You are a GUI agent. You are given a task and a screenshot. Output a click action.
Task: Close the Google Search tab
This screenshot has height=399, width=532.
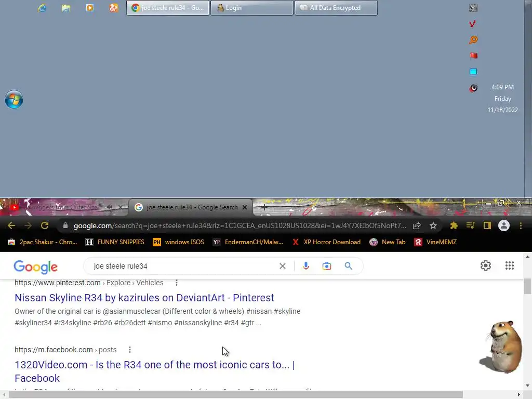tap(245, 207)
